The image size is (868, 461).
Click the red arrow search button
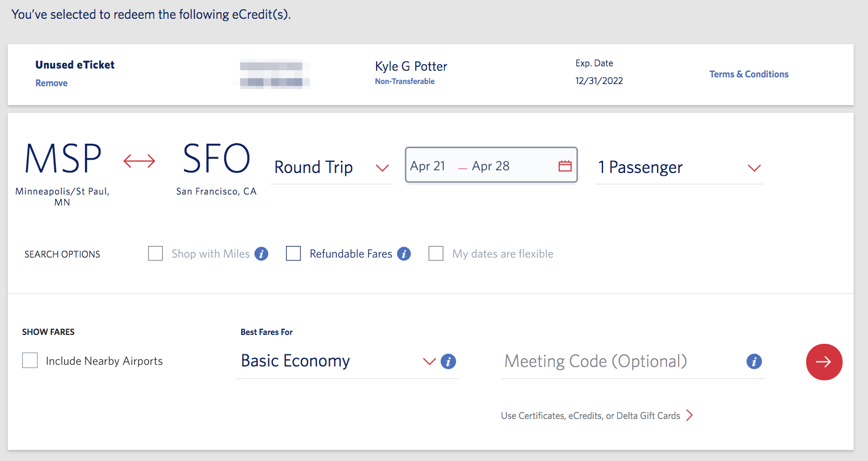(x=824, y=362)
